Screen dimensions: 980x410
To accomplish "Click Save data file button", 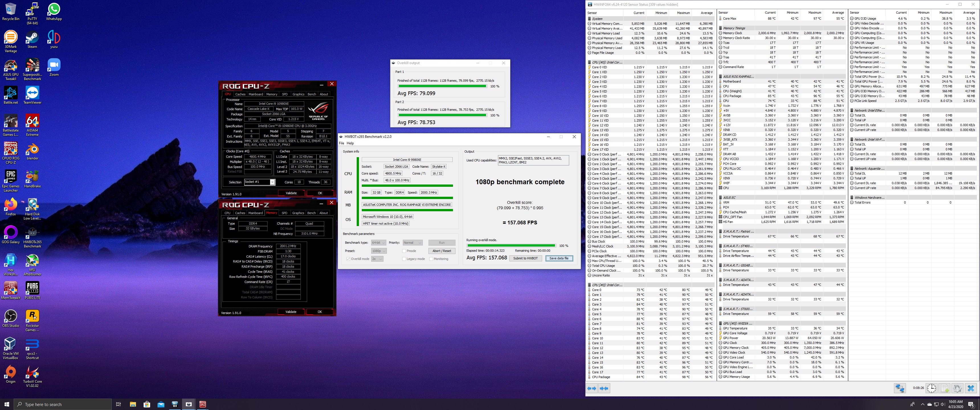I will [559, 258].
